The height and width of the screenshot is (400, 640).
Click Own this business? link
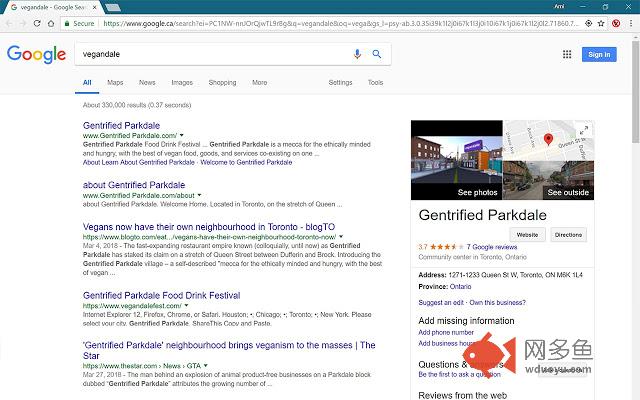[x=498, y=302]
